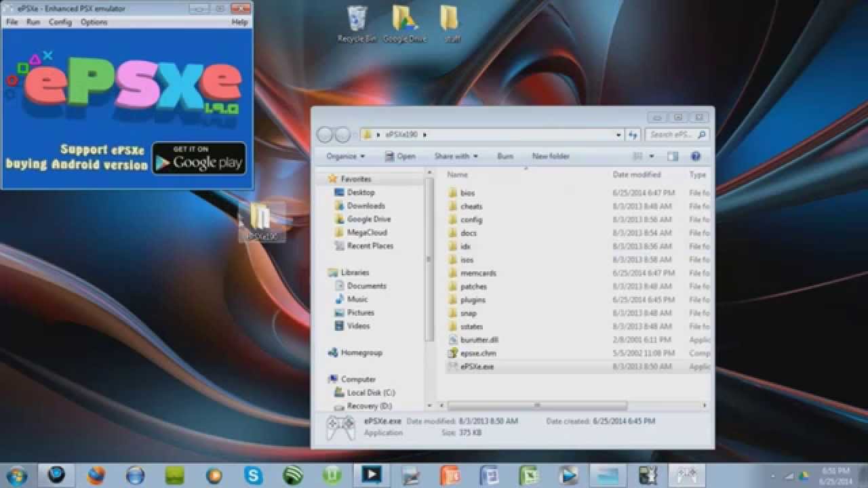Open MegaCloud in Favorites
This screenshot has height=488, width=868.
(x=360, y=232)
